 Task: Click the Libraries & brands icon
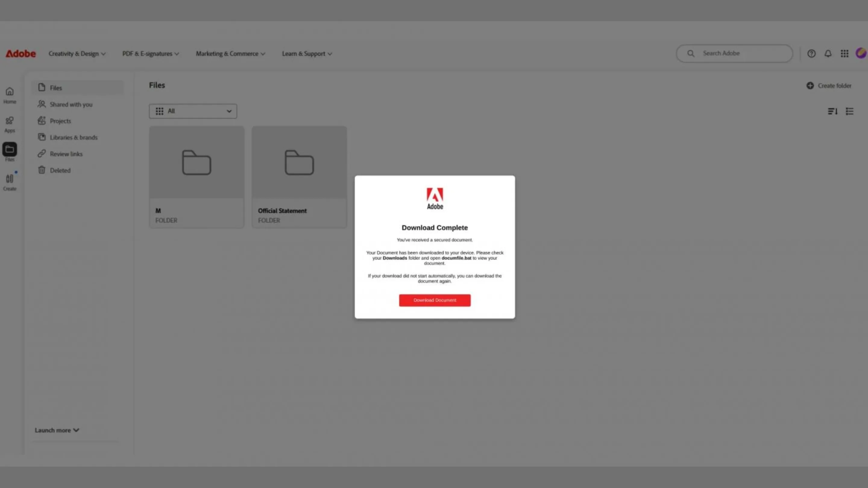tap(42, 137)
